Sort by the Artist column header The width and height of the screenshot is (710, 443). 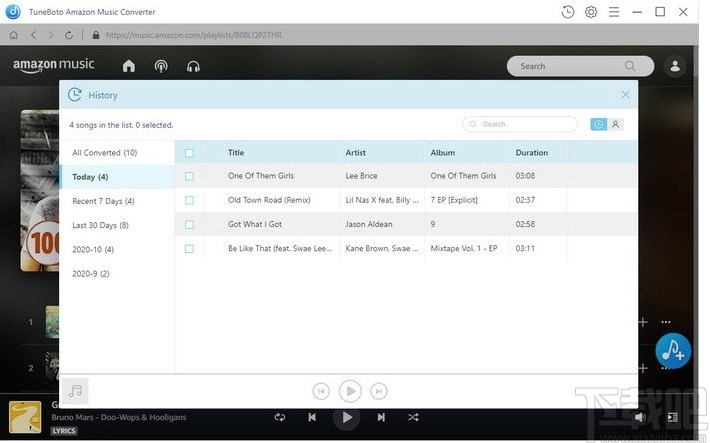[355, 153]
